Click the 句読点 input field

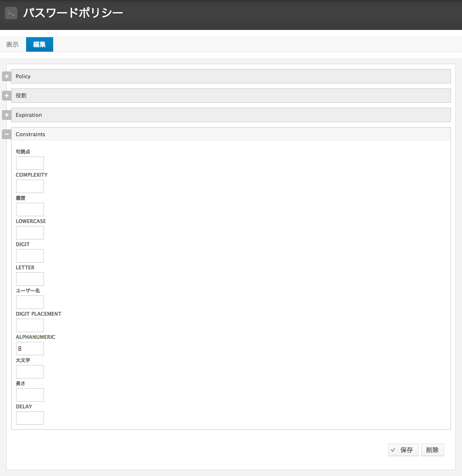[29, 163]
